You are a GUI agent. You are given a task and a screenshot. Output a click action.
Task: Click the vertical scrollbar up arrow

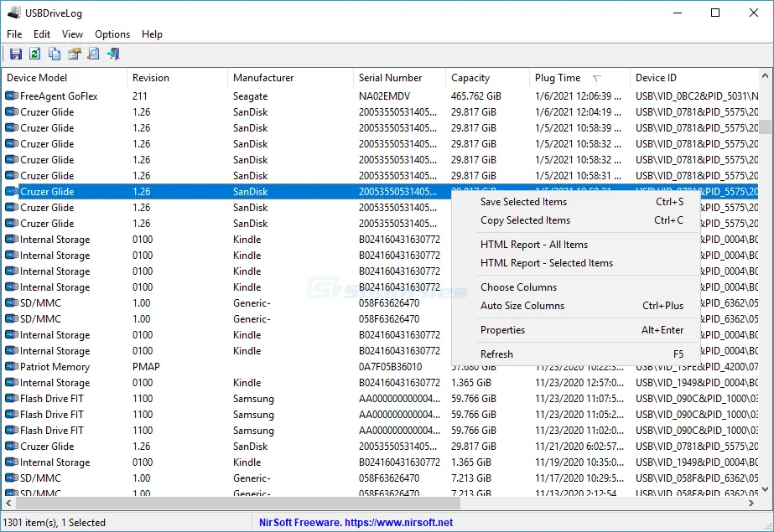(765, 76)
